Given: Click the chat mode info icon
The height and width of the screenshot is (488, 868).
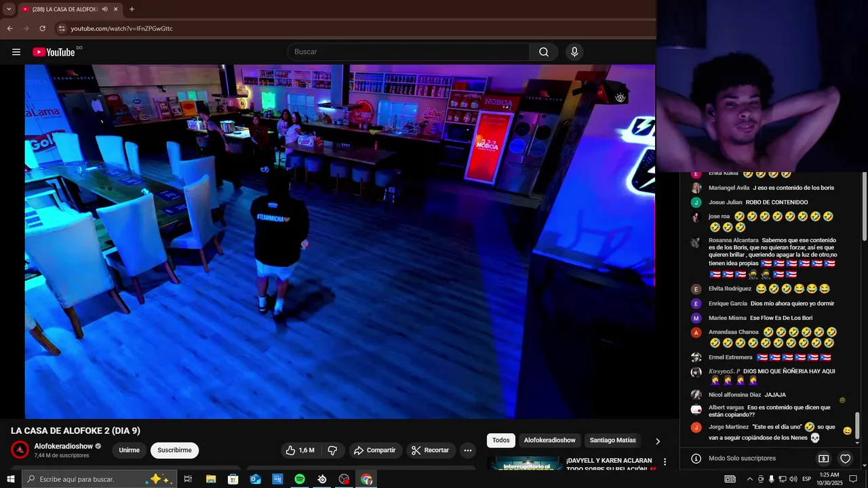Looking at the screenshot, I should tap(696, 459).
